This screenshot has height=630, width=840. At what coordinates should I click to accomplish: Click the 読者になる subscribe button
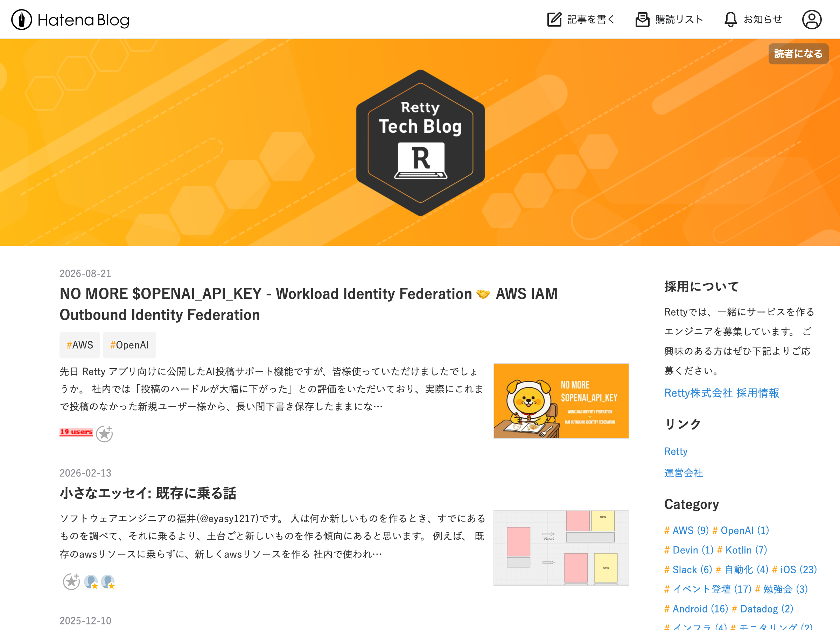click(x=798, y=54)
